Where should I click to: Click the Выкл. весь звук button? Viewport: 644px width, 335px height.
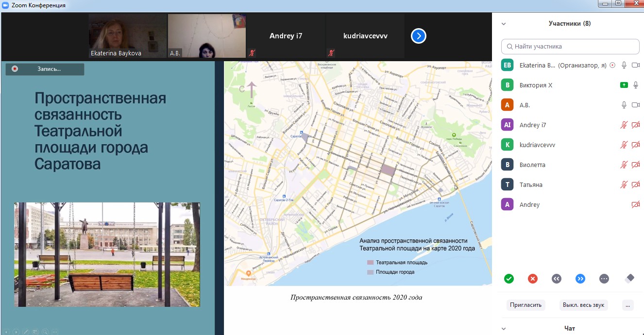click(x=583, y=305)
